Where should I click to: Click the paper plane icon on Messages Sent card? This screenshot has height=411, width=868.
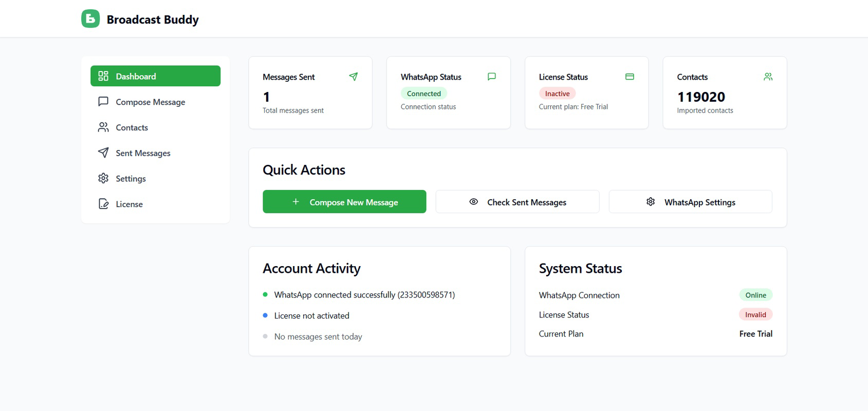354,77
